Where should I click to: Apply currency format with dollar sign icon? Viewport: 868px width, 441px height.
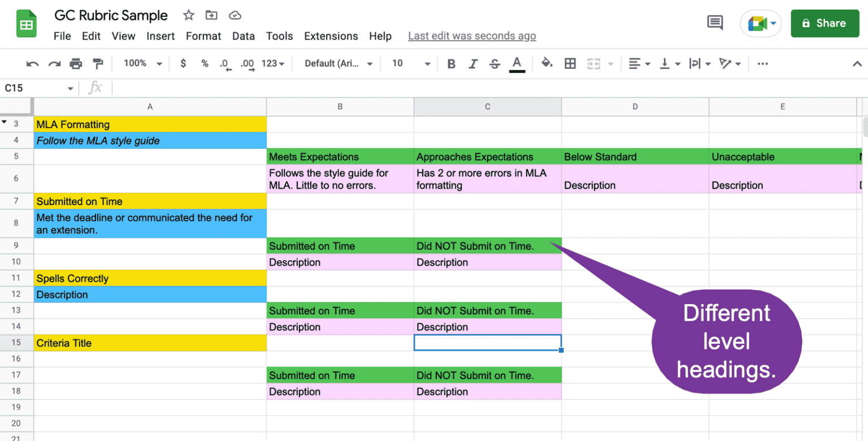(x=183, y=63)
